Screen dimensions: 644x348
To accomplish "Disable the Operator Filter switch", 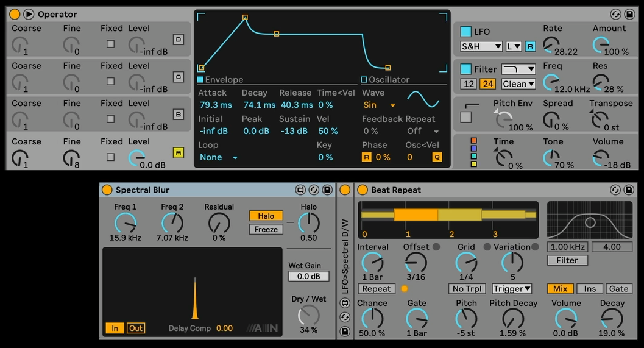I will tap(466, 69).
